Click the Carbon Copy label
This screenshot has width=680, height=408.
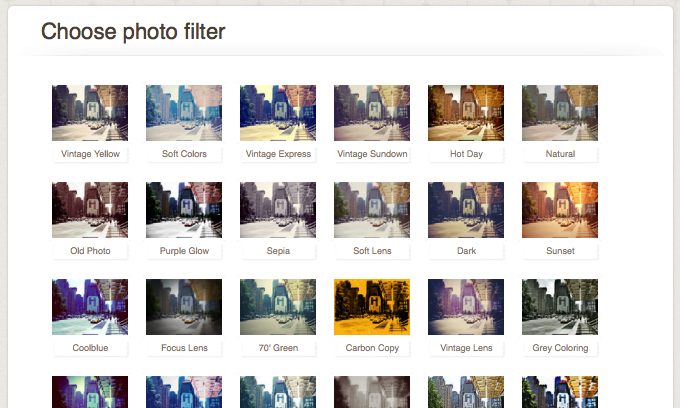click(x=372, y=348)
